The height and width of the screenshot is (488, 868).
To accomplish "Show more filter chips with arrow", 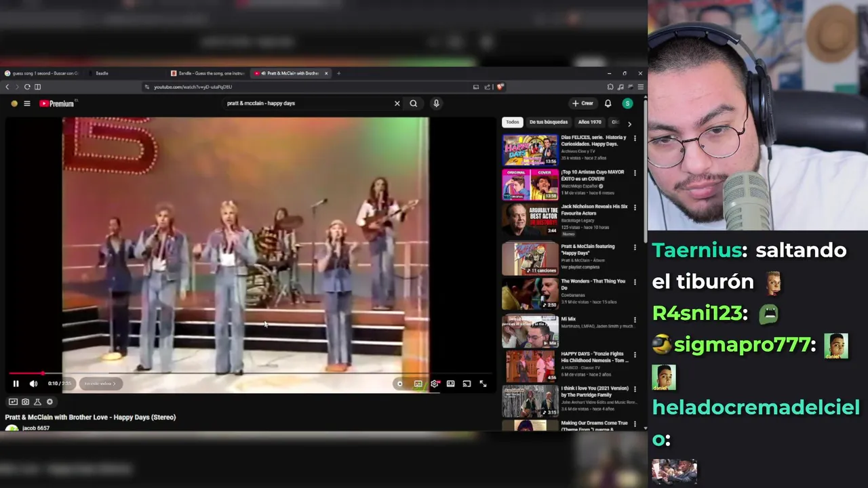I will point(629,124).
